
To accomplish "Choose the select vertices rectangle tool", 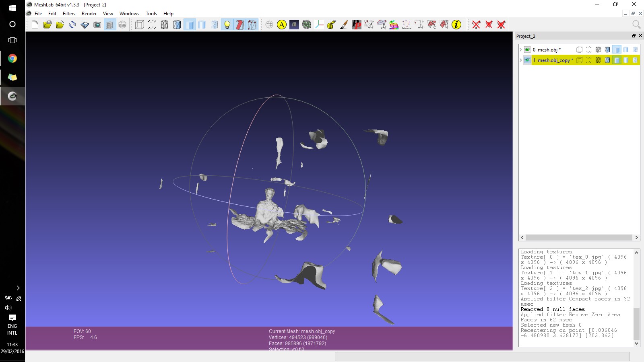I will tap(419, 25).
